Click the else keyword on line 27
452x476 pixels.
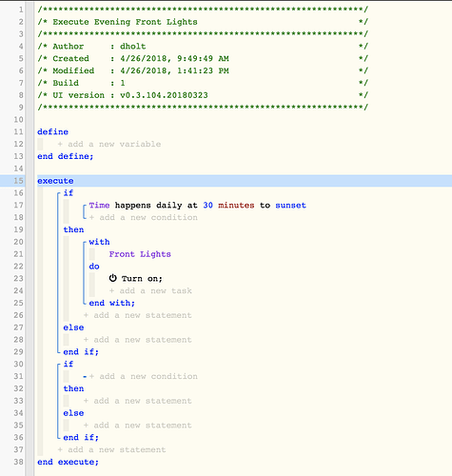pos(73,327)
